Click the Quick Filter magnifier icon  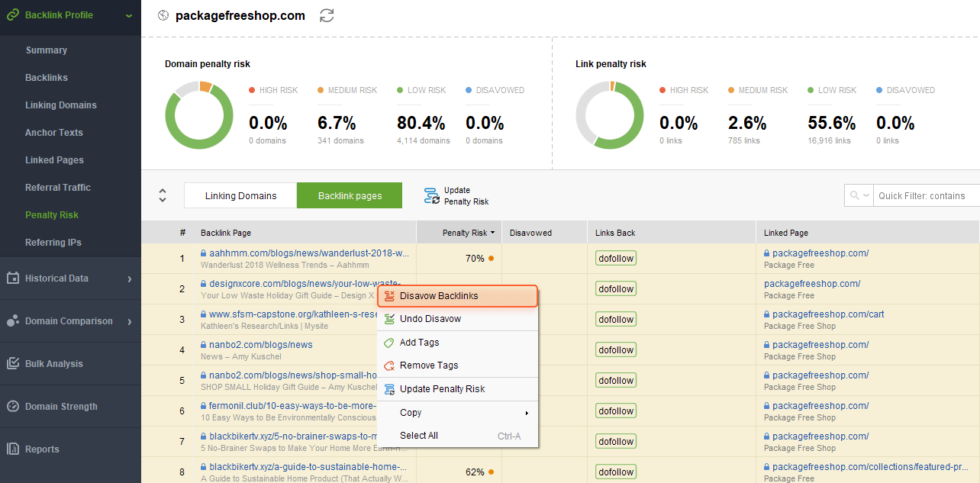click(854, 195)
